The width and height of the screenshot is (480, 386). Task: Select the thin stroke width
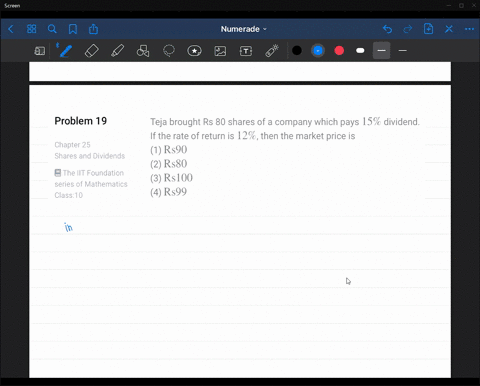coord(403,51)
